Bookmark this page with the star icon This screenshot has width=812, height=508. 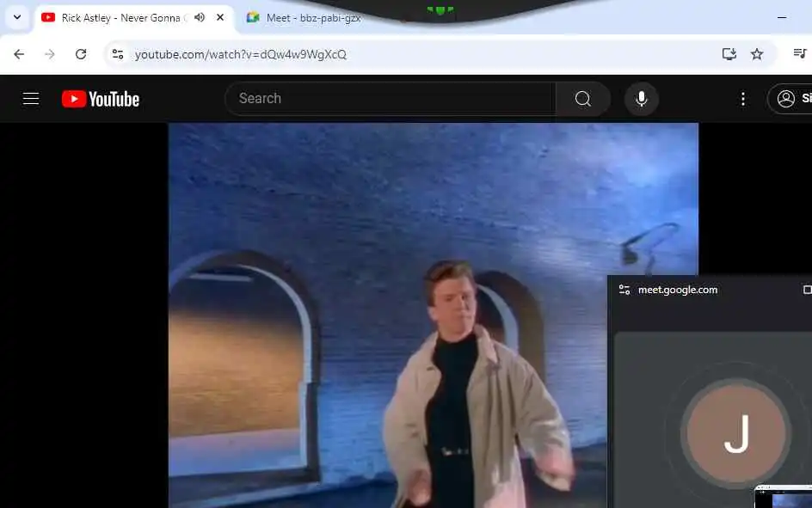pyautogui.click(x=757, y=54)
